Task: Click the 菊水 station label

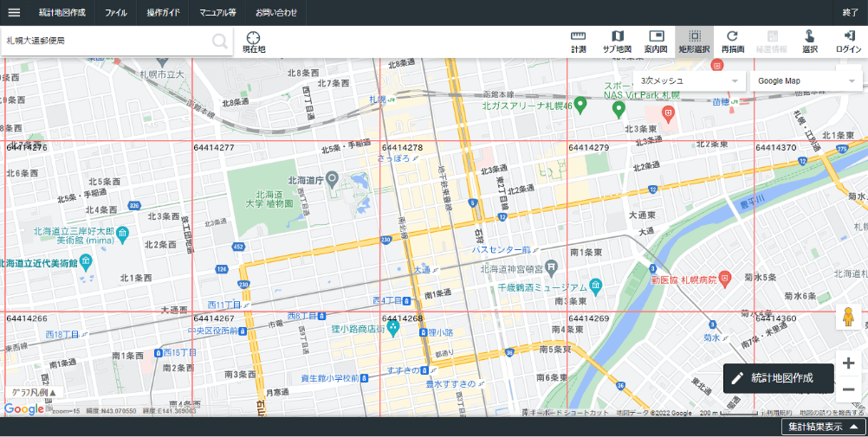Action: tap(711, 337)
